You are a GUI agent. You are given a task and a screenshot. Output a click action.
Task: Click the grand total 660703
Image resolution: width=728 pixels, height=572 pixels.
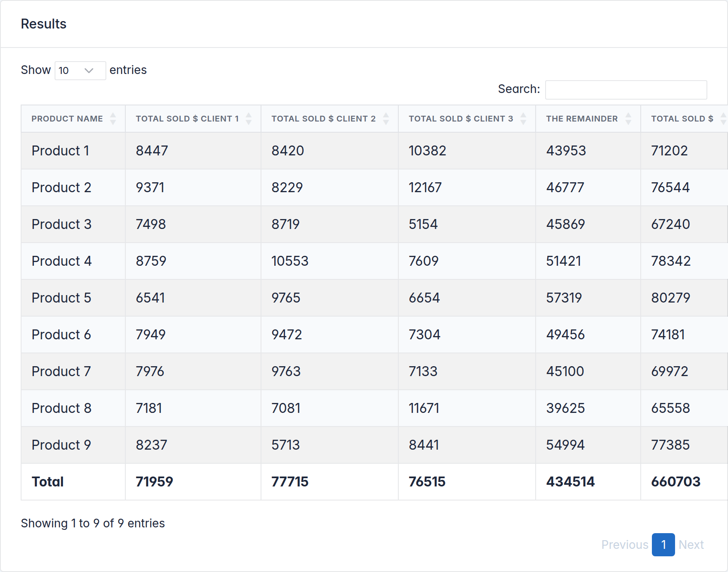pos(676,482)
